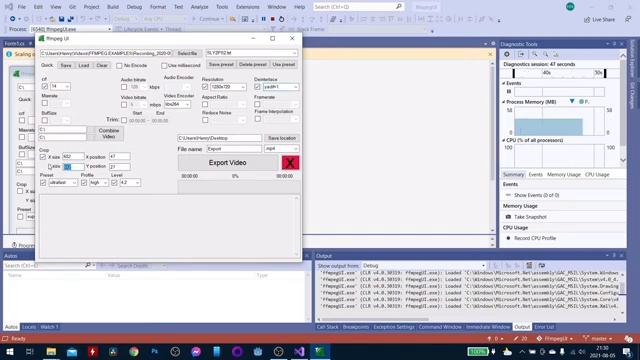Open the .mp4 file format dropdown
This screenshot has width=640, height=360.
pyautogui.click(x=295, y=149)
